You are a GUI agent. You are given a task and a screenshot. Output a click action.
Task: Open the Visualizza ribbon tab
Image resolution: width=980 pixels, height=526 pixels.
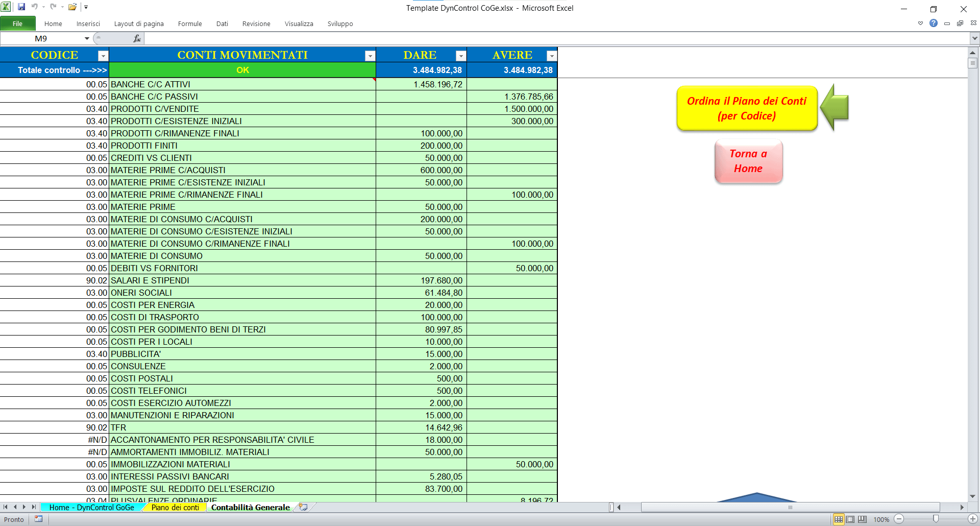pyautogui.click(x=299, y=23)
